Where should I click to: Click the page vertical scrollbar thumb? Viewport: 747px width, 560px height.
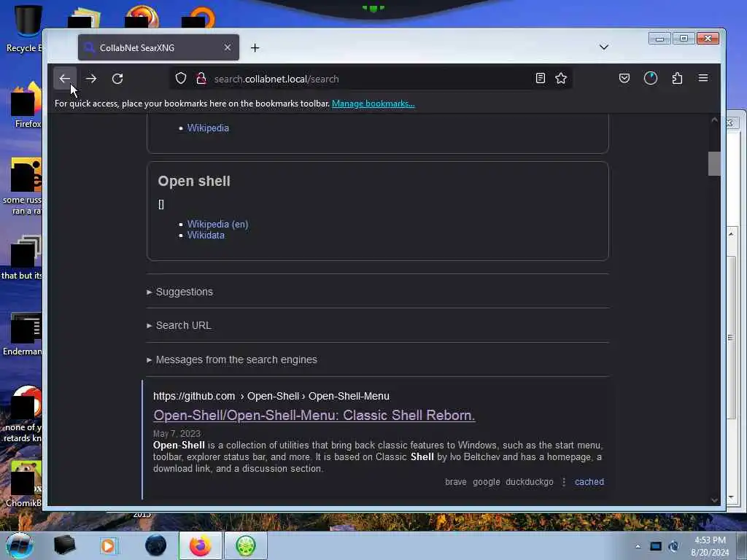(714, 164)
